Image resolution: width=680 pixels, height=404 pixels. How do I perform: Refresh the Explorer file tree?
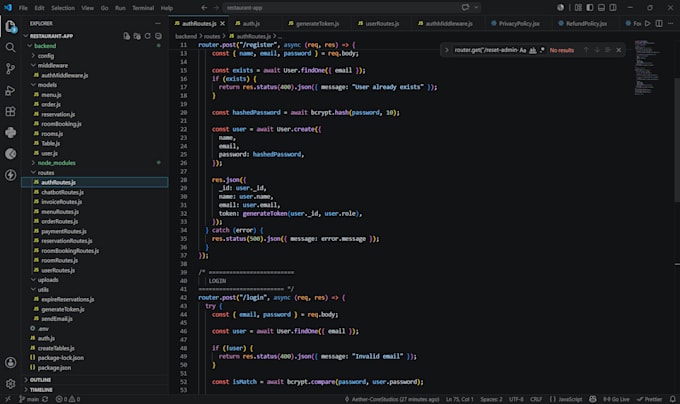[x=147, y=36]
